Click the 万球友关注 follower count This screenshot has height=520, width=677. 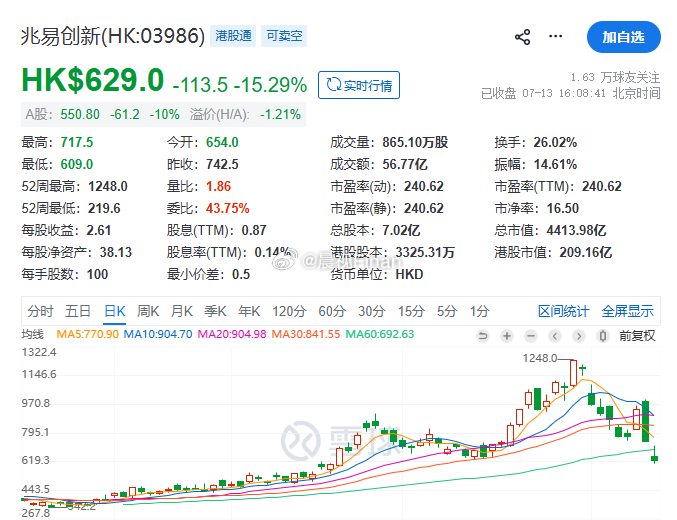(615, 77)
